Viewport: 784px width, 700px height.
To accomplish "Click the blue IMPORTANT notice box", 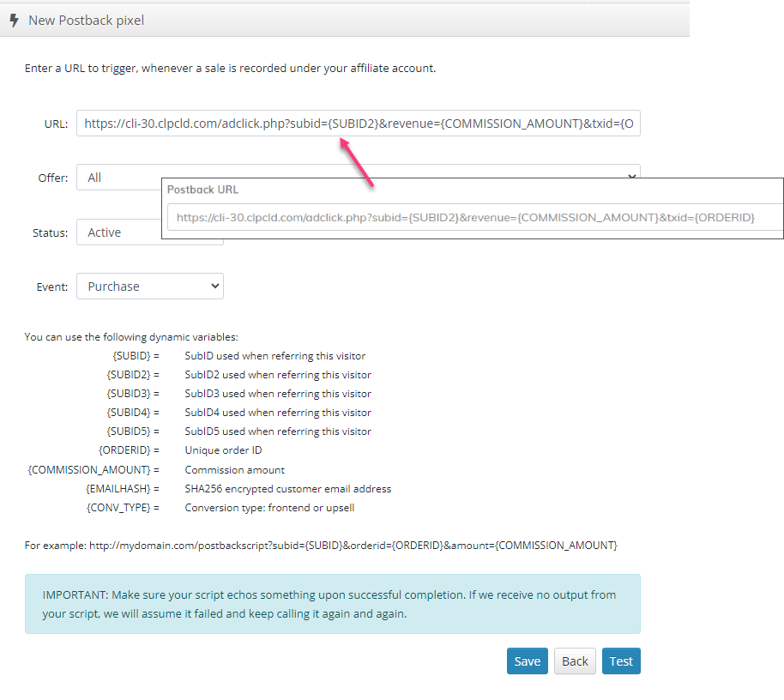I will 332,604.
